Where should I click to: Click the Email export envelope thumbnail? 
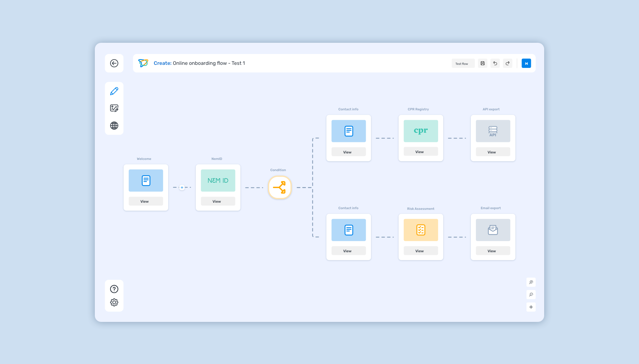click(x=493, y=230)
